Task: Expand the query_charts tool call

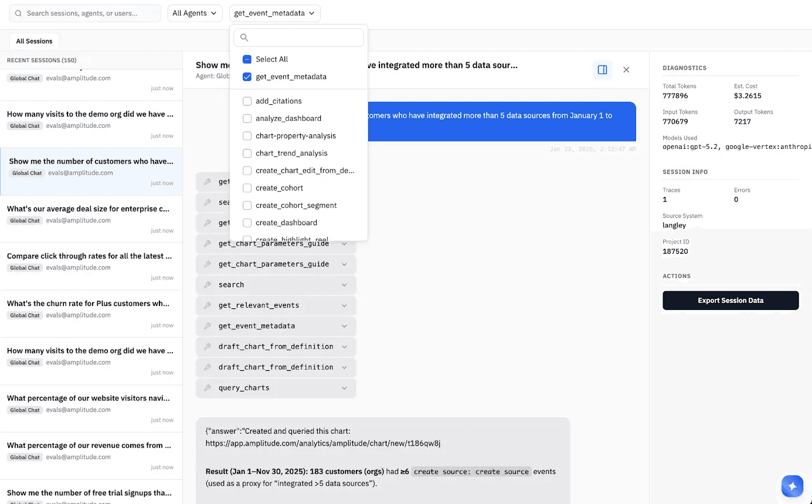Action: [x=344, y=388]
